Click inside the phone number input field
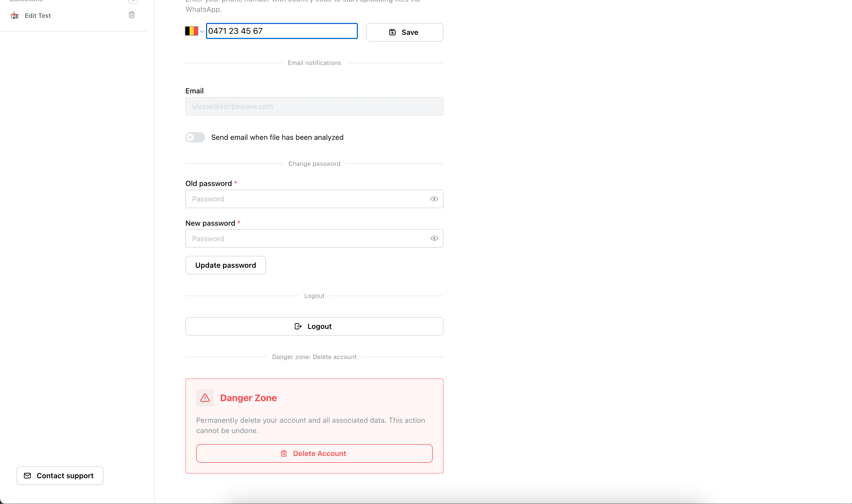This screenshot has width=852, height=504. [281, 31]
